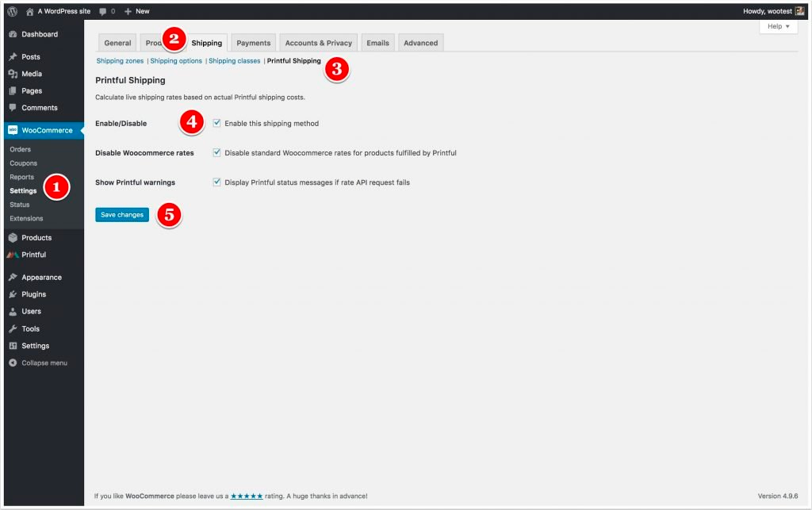
Task: Click the sidebar Settings sliders icon
Action: click(13, 346)
